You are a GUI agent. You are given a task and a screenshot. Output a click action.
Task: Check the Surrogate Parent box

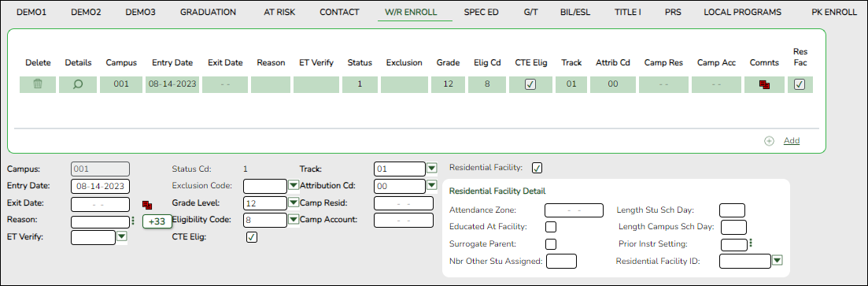[551, 244]
